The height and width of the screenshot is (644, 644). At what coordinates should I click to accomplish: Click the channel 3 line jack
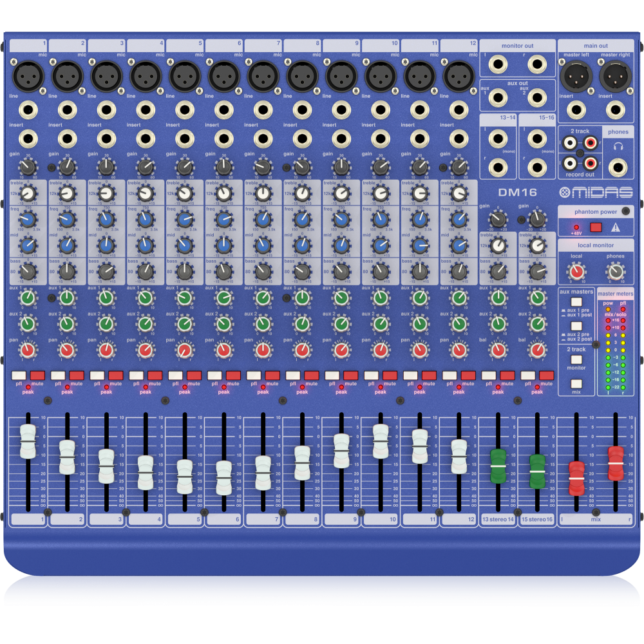pos(106,110)
